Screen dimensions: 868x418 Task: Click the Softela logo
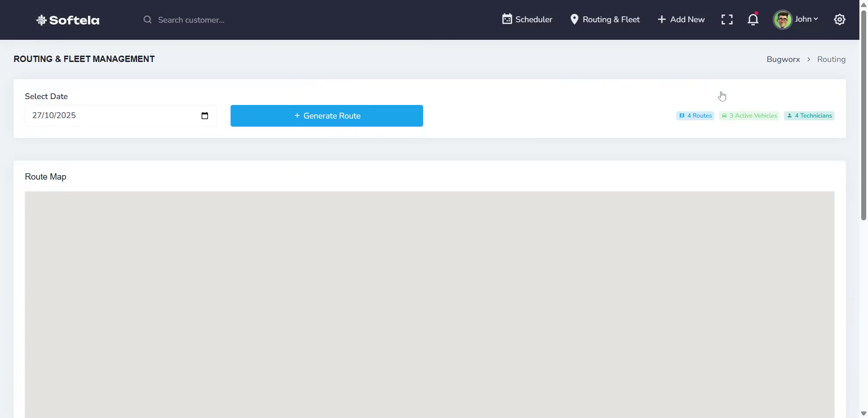(x=67, y=20)
